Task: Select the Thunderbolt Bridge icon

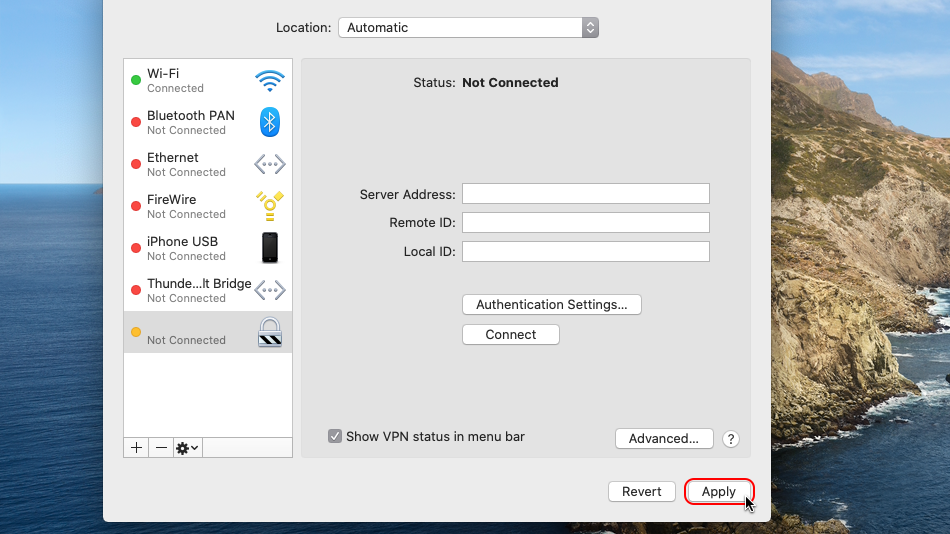Action: click(x=269, y=290)
